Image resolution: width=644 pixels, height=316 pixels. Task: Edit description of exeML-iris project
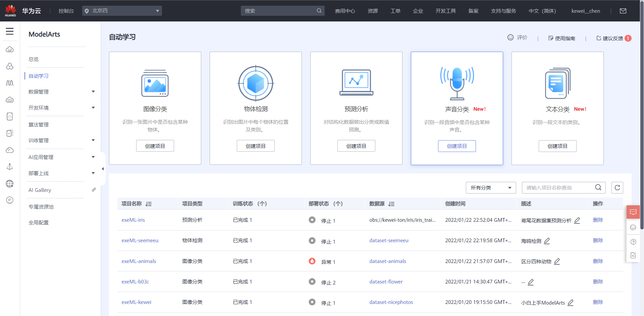point(577,220)
